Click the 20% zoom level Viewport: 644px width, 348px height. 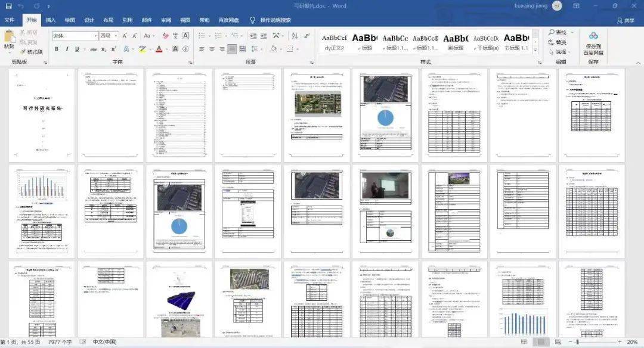click(x=632, y=342)
